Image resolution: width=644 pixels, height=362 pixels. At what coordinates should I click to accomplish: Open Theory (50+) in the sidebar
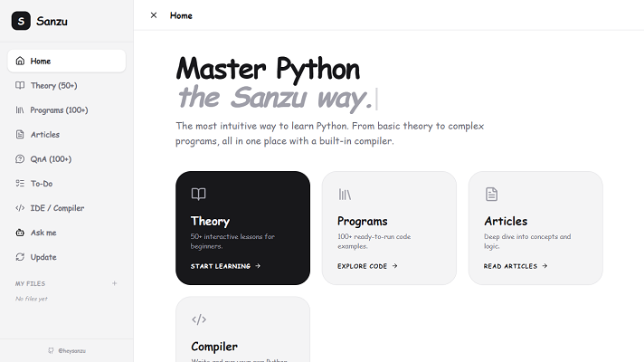pyautogui.click(x=67, y=85)
